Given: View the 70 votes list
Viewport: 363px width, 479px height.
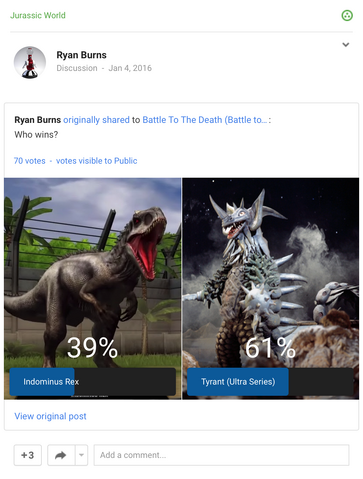Looking at the screenshot, I should [x=30, y=161].
